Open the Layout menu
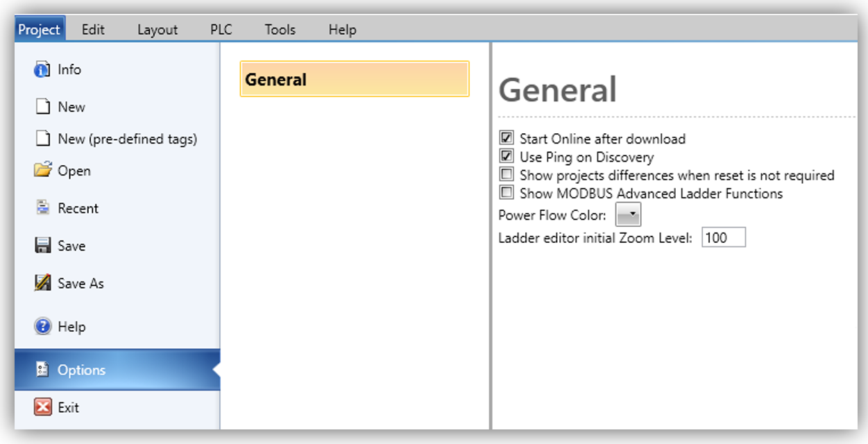 coord(158,30)
